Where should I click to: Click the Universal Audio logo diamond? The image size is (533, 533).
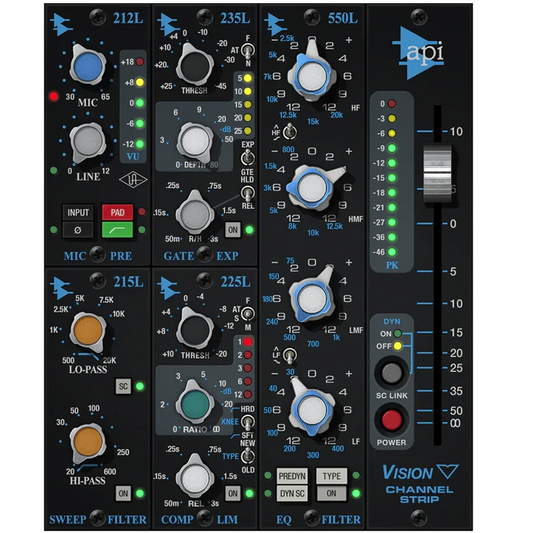tap(133, 180)
